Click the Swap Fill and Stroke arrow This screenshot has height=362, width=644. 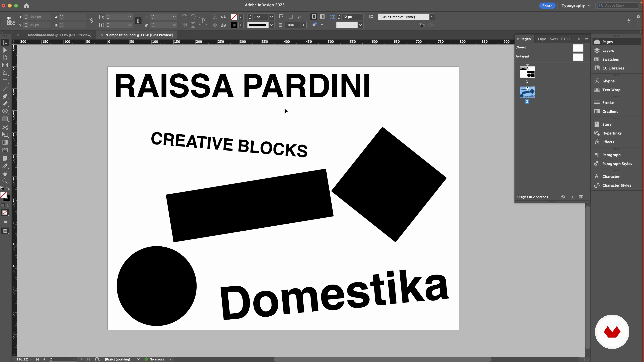pos(8,189)
